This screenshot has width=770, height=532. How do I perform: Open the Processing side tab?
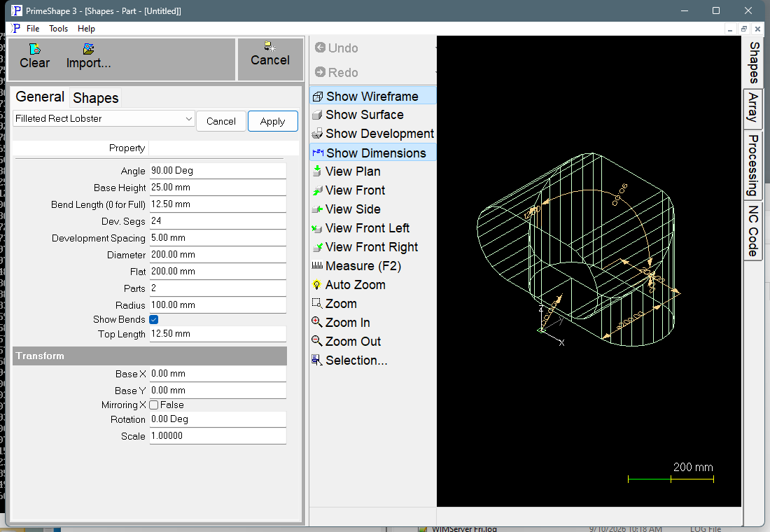coord(754,165)
